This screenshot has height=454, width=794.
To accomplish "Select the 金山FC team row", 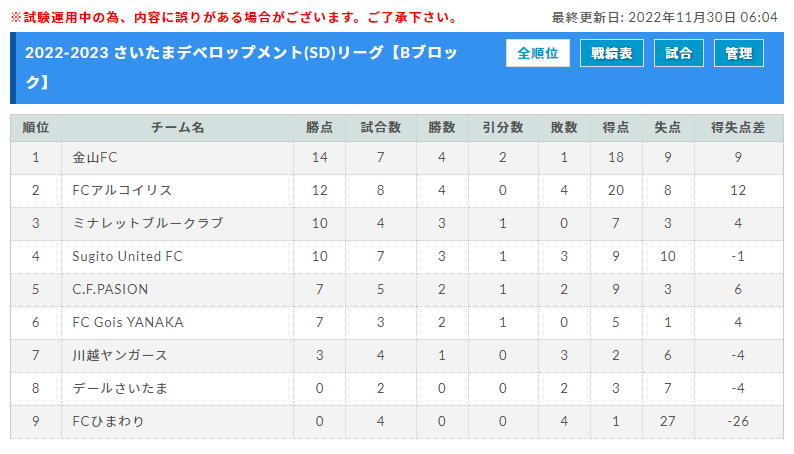I will pyautogui.click(x=397, y=157).
